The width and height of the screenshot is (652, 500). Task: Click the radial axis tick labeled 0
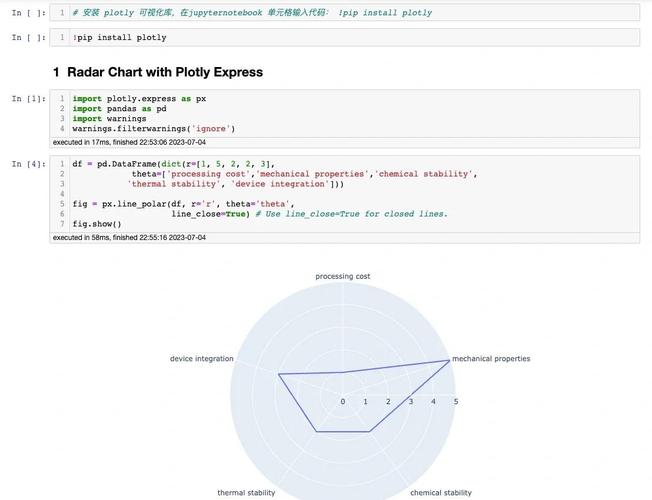[x=343, y=402]
